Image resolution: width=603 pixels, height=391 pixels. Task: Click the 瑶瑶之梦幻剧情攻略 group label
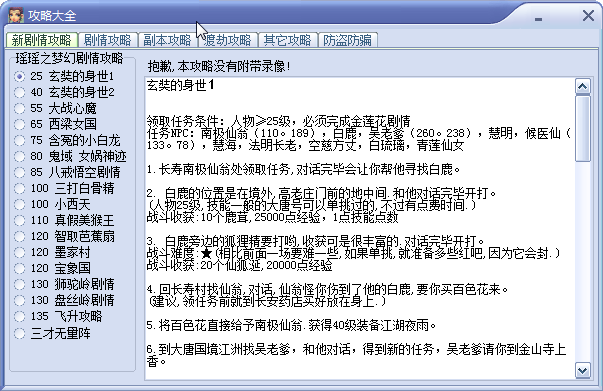[x=69, y=58]
